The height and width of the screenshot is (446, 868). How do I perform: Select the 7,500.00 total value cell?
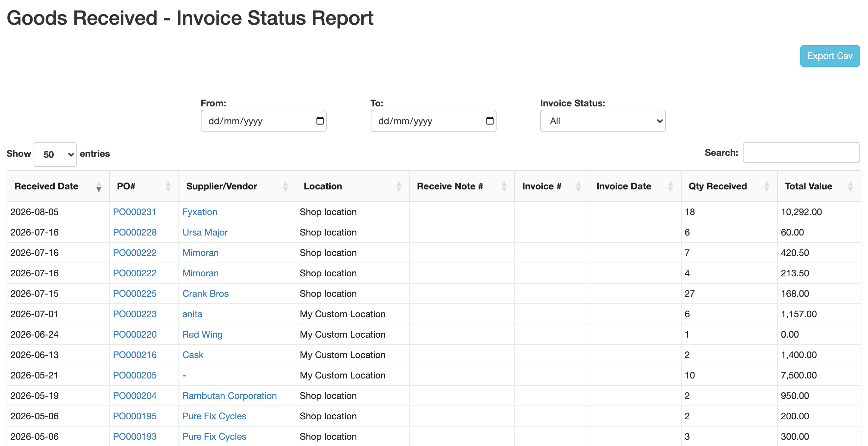click(819, 376)
